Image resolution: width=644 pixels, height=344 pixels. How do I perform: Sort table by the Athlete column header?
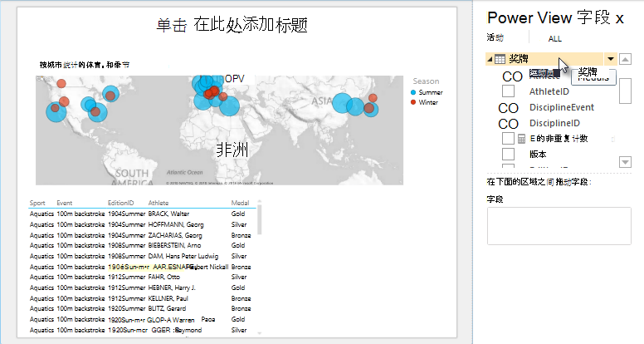click(159, 203)
